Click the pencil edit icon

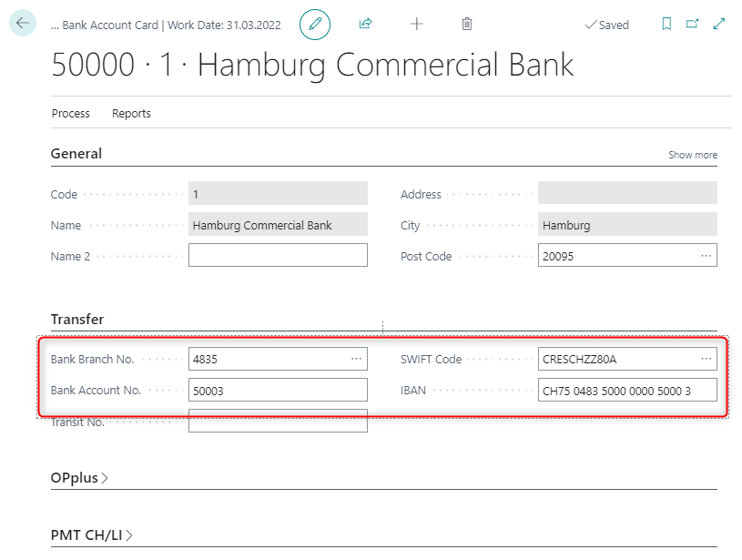tap(315, 24)
